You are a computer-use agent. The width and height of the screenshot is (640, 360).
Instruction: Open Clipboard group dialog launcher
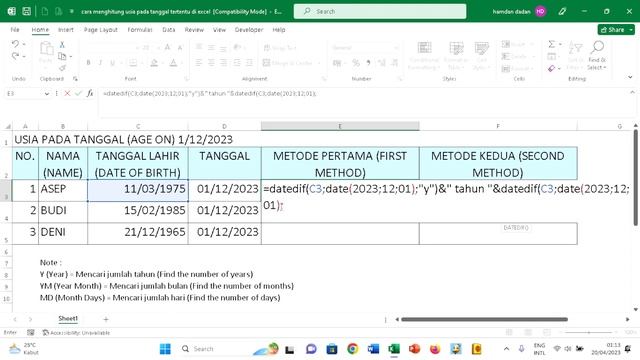tap(75, 78)
